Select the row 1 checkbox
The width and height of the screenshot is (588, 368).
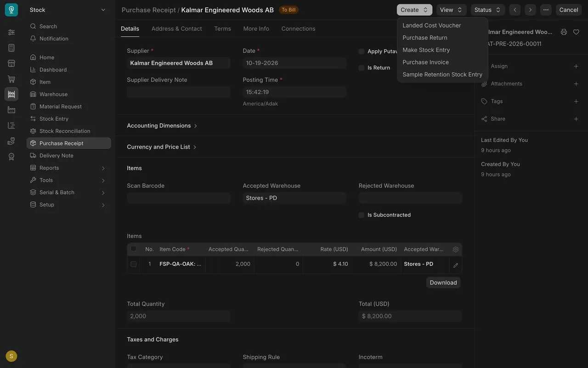(x=134, y=264)
